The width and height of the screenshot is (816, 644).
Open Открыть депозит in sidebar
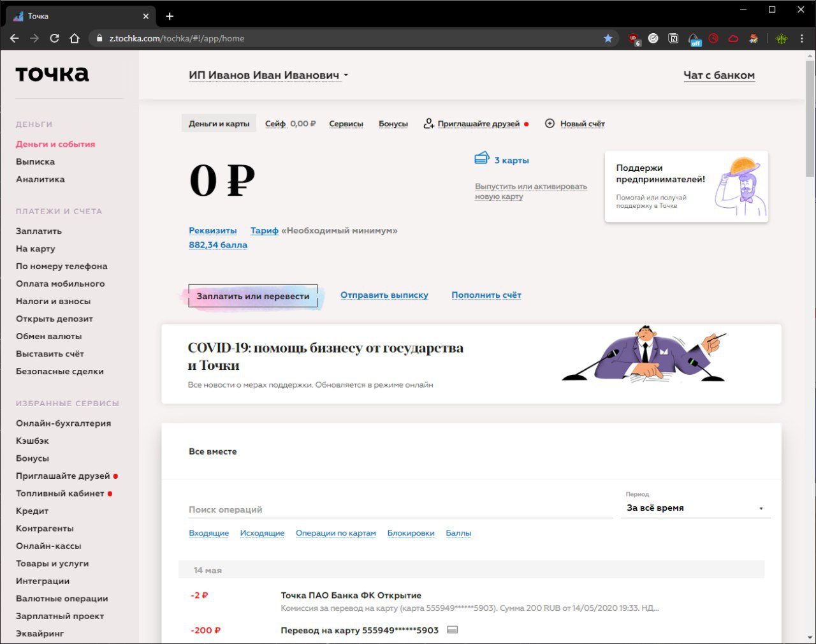54,319
